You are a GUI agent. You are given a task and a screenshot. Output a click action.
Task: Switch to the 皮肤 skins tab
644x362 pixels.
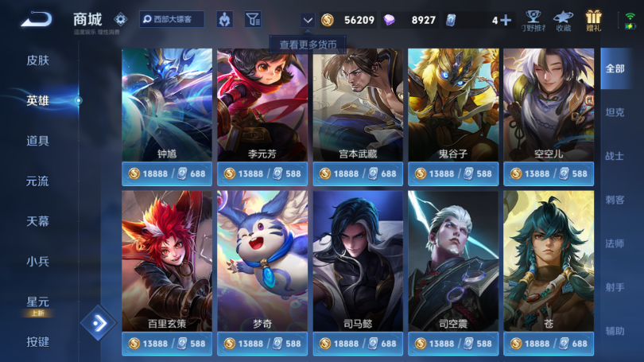coord(38,60)
